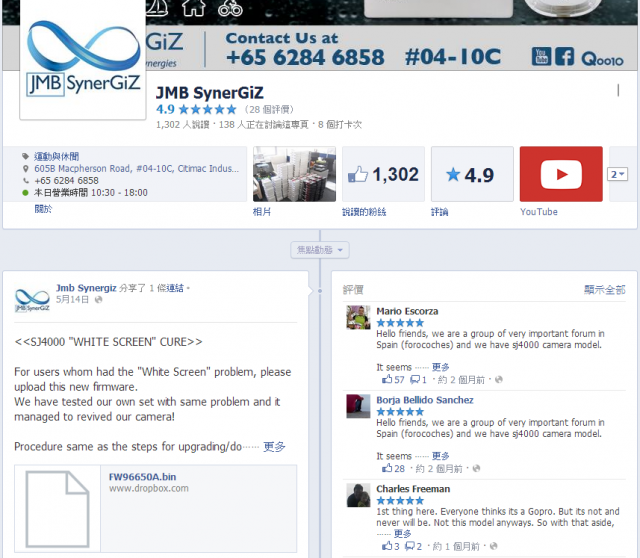The height and width of the screenshot is (558, 640).
Task: Open the 相片 tab label
Action: tap(262, 211)
